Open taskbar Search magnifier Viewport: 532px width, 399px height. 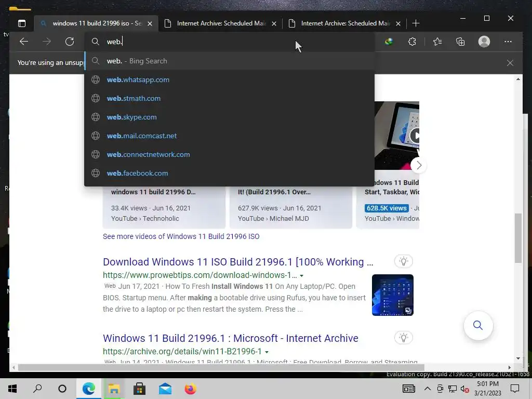click(x=37, y=389)
